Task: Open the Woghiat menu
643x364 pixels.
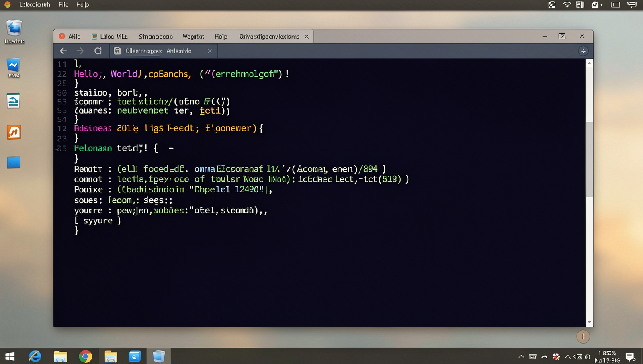Action: [x=193, y=37]
